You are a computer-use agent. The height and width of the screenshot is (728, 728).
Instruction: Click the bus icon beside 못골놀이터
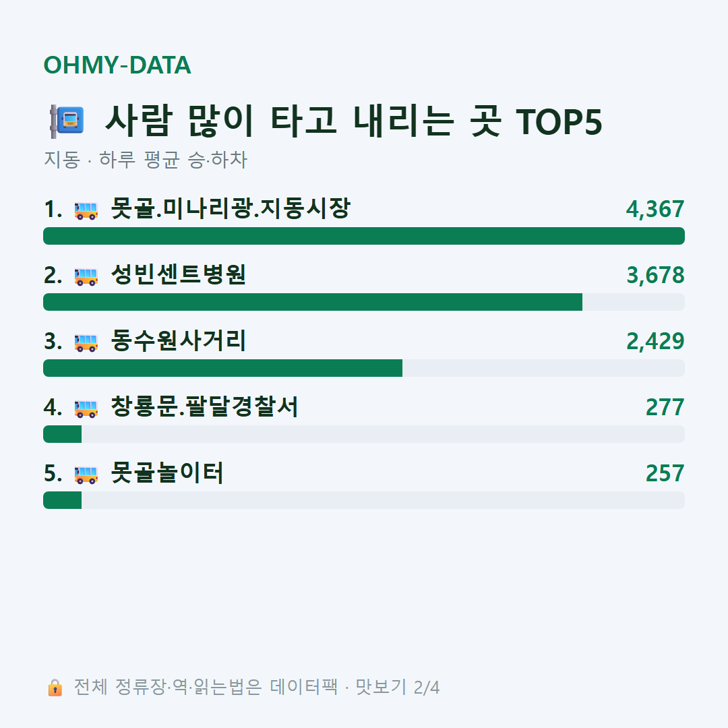click(x=86, y=474)
